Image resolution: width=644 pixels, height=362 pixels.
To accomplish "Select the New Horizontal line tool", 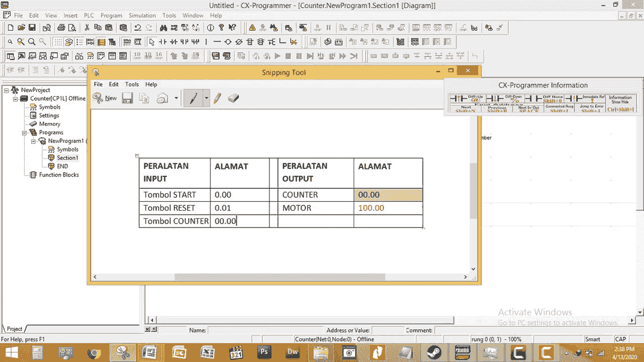I will pos(217,42).
